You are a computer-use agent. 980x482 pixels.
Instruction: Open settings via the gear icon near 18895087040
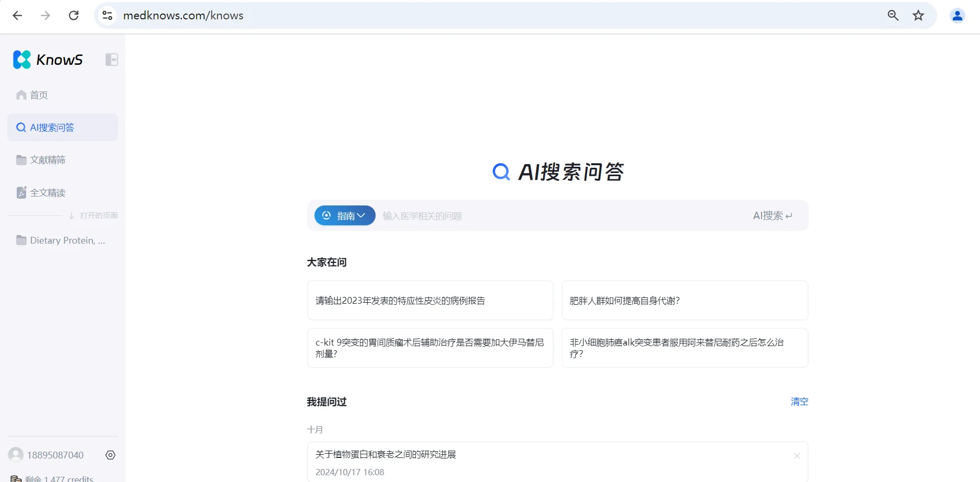[x=110, y=455]
